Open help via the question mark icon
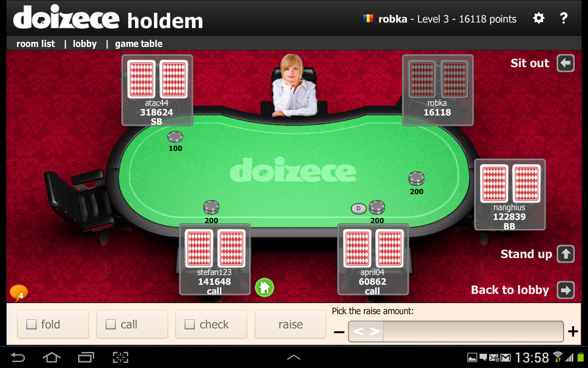This screenshot has width=588, height=368. point(564,18)
